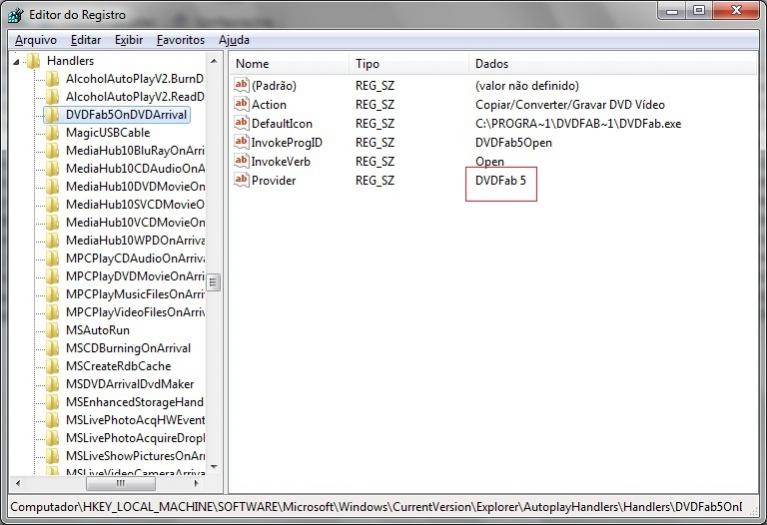Viewport: 767px width, 525px height.
Task: Click the MediaHub10SVCDMovieO folder icon
Action: click(x=52, y=205)
